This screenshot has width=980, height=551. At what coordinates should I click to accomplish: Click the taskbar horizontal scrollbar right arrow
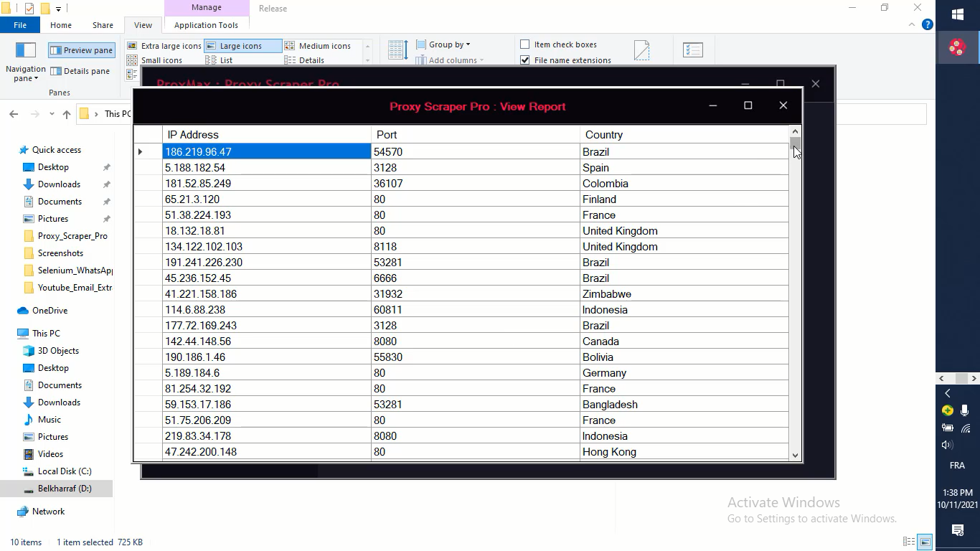(x=974, y=378)
